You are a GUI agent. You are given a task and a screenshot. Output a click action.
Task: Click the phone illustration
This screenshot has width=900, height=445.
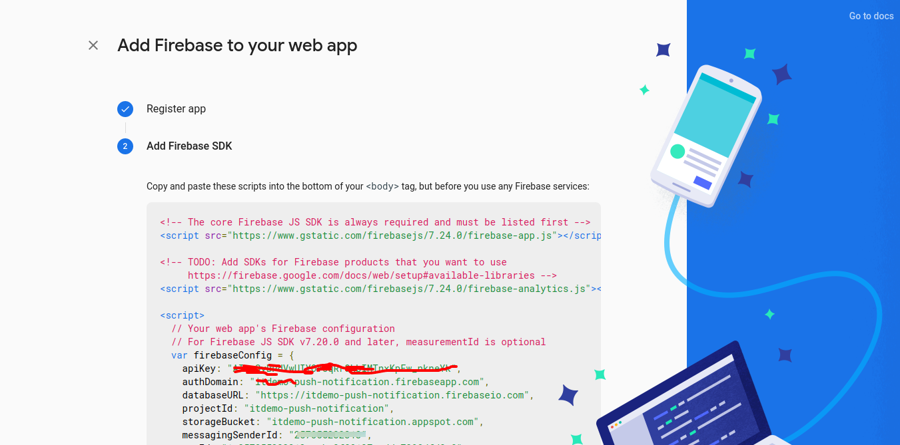coord(704,134)
